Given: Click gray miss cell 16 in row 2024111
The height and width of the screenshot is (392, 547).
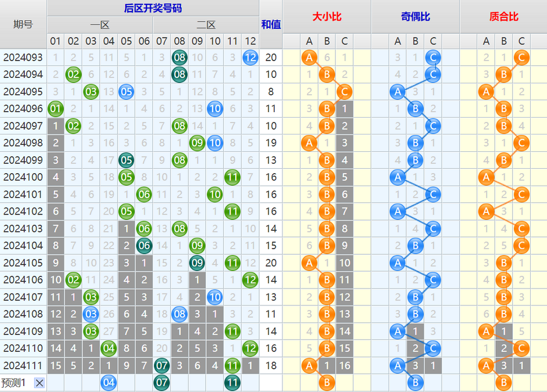Looking at the screenshot, I should [x=345, y=365].
